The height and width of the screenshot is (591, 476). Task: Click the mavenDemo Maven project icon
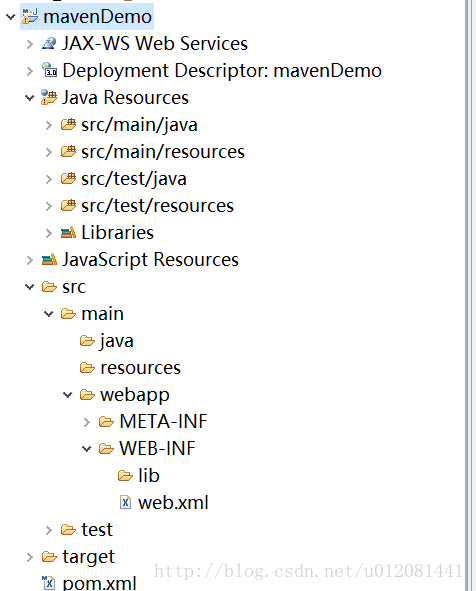[x=30, y=17]
